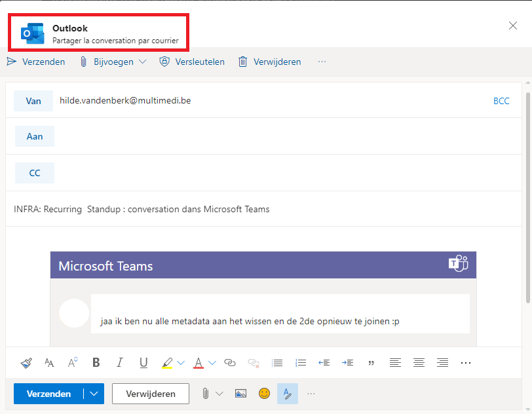Image resolution: width=532 pixels, height=414 pixels.
Task: Open Bijvoegen menu in top toolbar
Action: tap(113, 62)
